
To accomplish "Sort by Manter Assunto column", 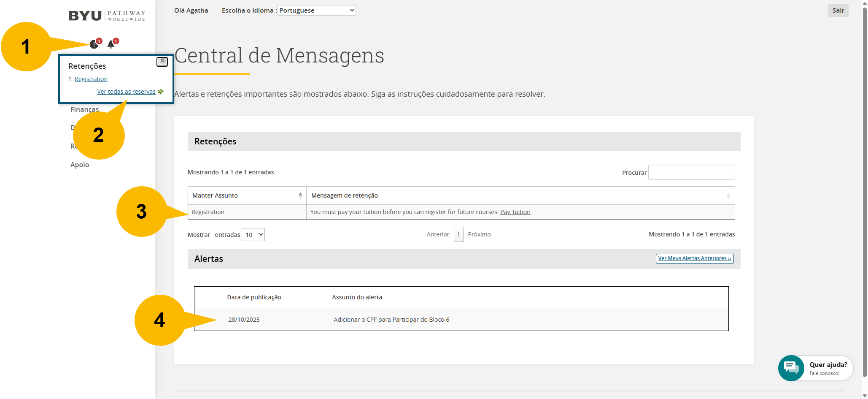I will click(247, 195).
